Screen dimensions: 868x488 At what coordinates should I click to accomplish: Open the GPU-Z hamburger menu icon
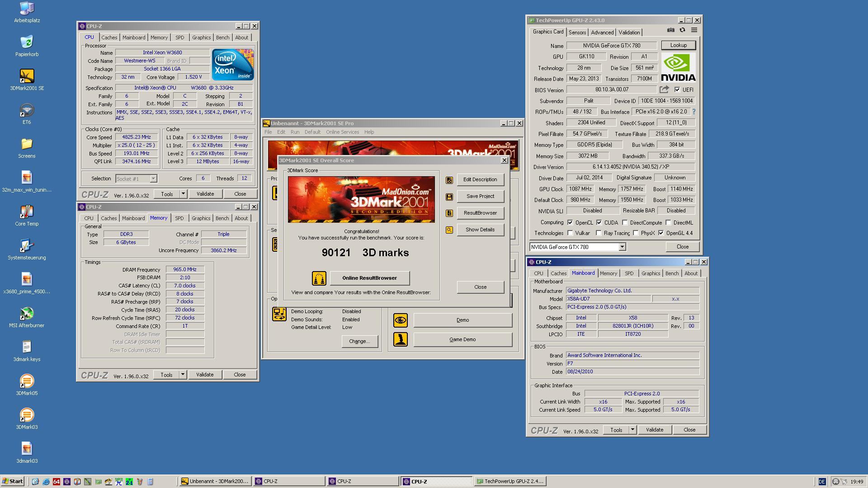[x=694, y=30]
